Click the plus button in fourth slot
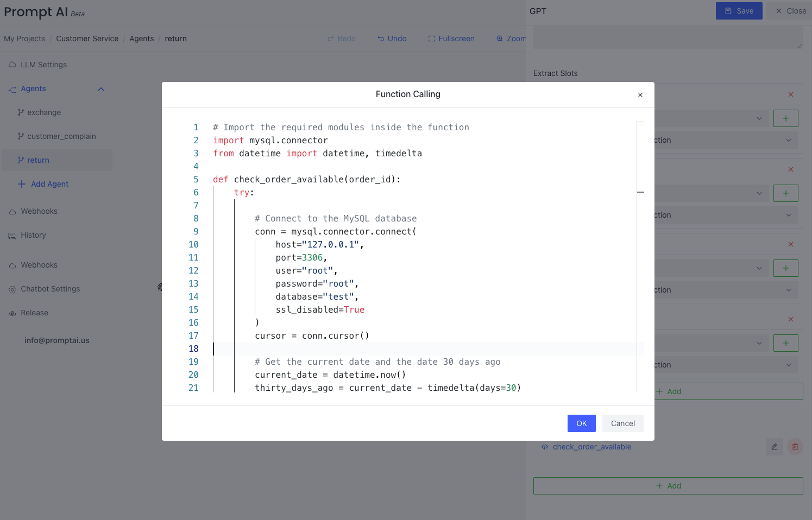 (x=785, y=343)
